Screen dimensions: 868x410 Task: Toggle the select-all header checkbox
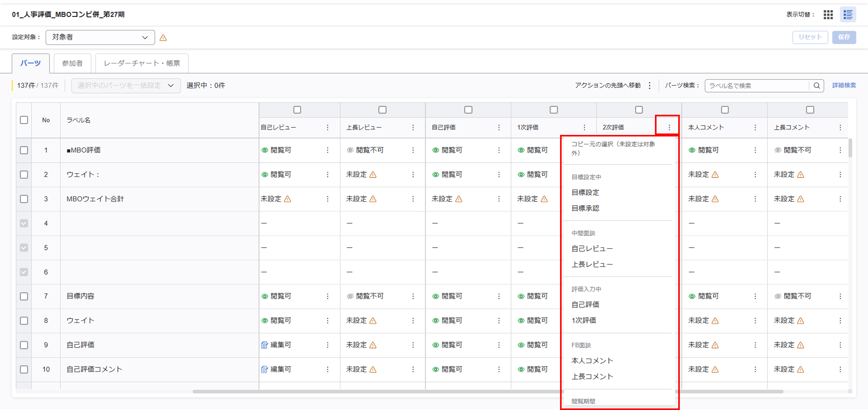point(24,120)
